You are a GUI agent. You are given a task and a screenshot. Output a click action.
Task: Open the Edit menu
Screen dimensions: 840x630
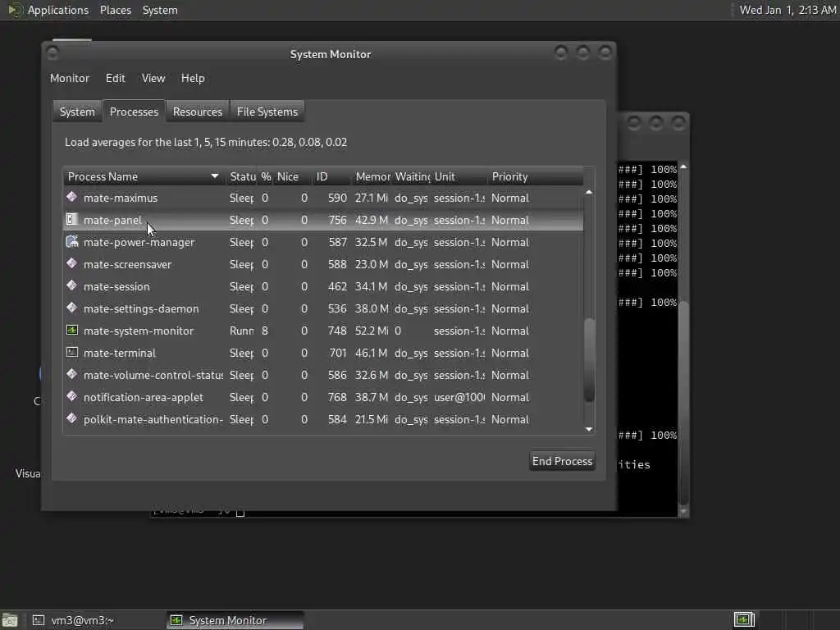click(x=115, y=78)
